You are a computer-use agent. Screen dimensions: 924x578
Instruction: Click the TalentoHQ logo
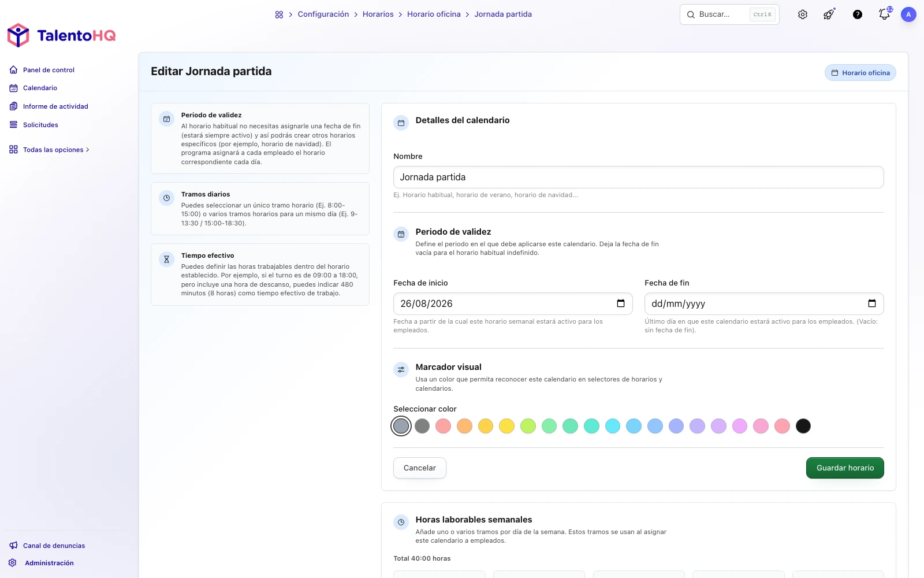tap(61, 35)
